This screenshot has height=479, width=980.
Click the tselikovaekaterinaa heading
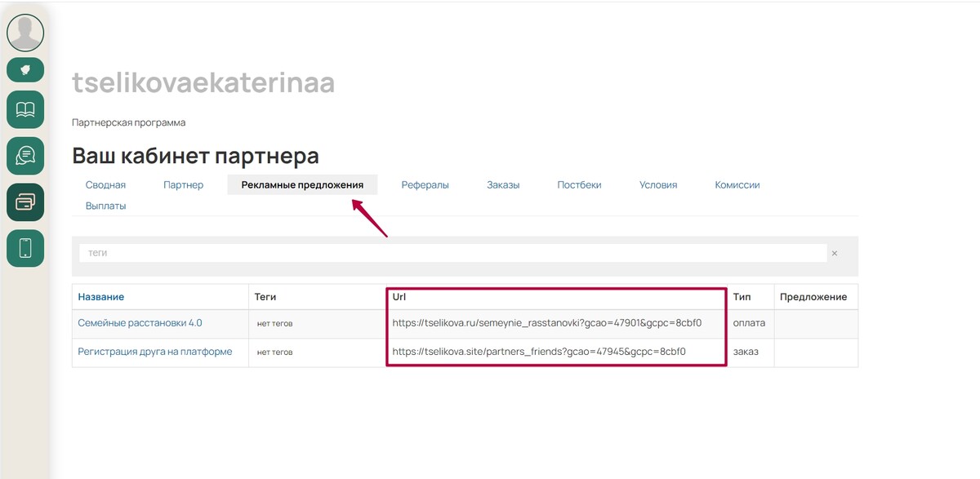click(x=203, y=83)
